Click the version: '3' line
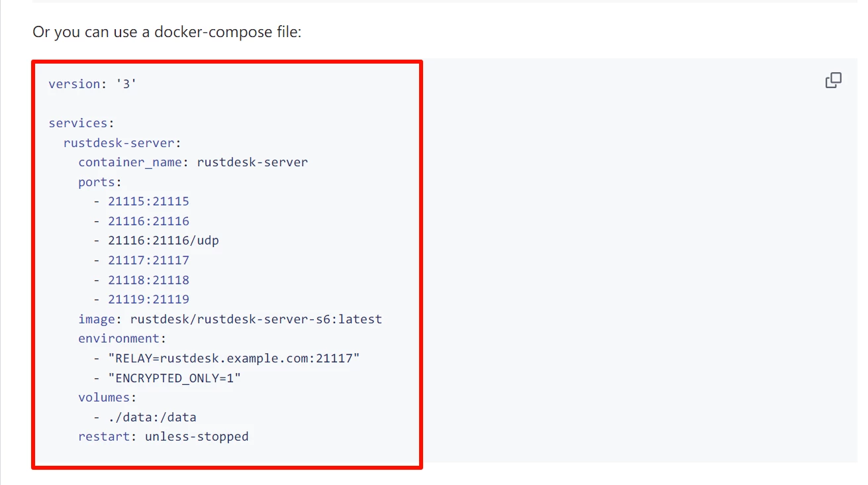This screenshot has height=485, width=868. click(x=92, y=84)
